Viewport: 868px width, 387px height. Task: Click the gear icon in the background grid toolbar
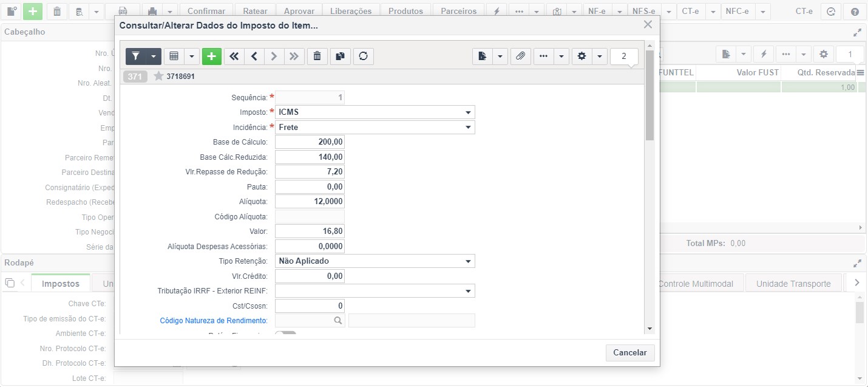click(x=824, y=54)
